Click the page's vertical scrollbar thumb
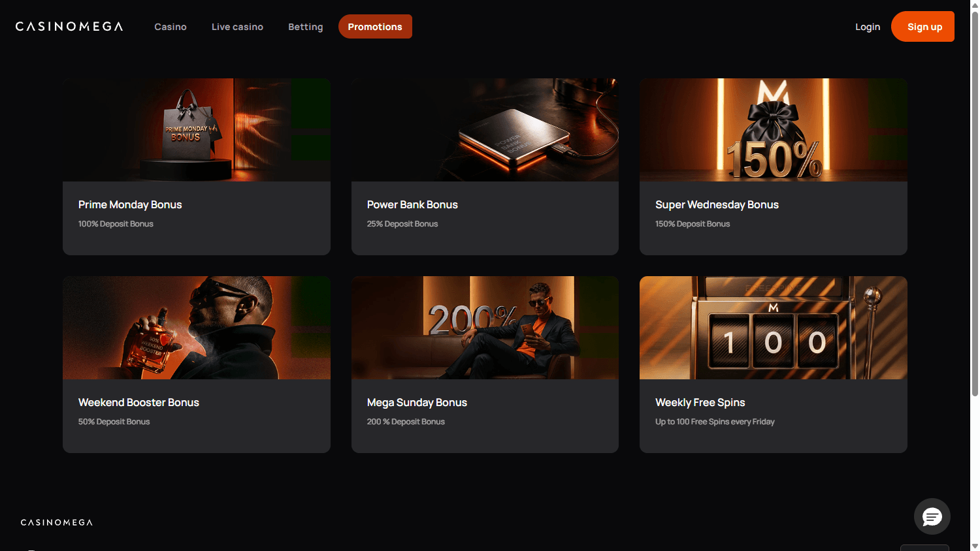 [975, 202]
